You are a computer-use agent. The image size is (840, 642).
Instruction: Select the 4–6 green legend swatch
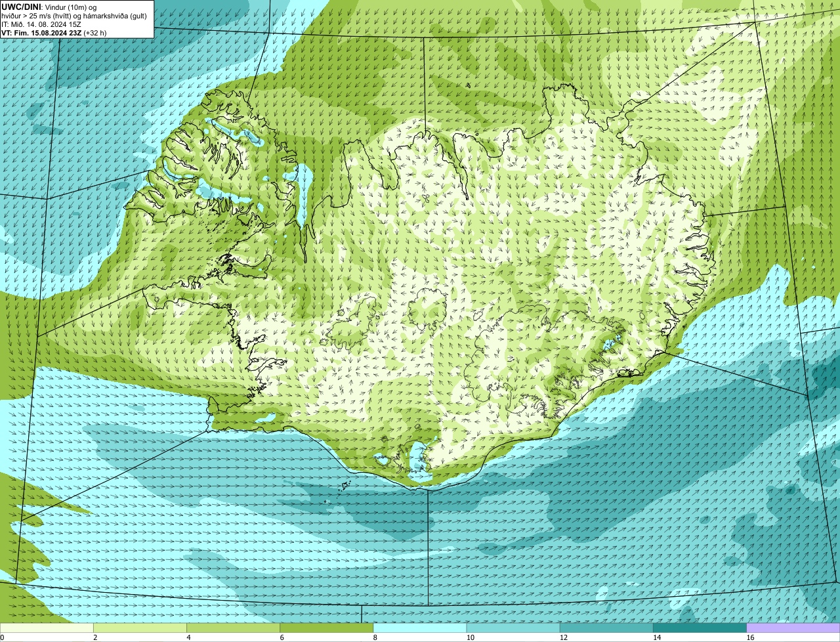point(233,628)
